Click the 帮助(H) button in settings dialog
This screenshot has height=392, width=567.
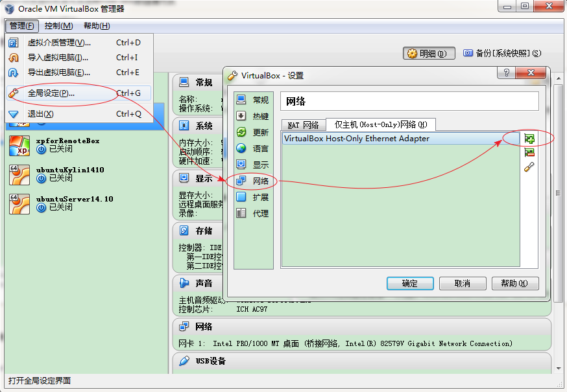(515, 284)
